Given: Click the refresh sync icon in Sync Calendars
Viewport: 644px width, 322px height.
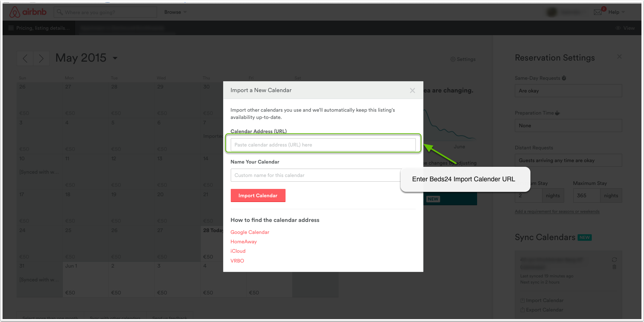Looking at the screenshot, I should (x=614, y=260).
